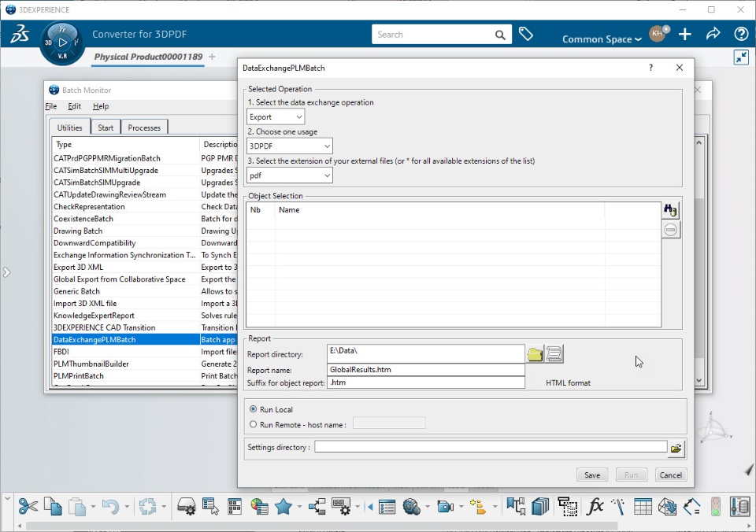Click the Settings directory input field
756x532 pixels.
[x=491, y=447]
